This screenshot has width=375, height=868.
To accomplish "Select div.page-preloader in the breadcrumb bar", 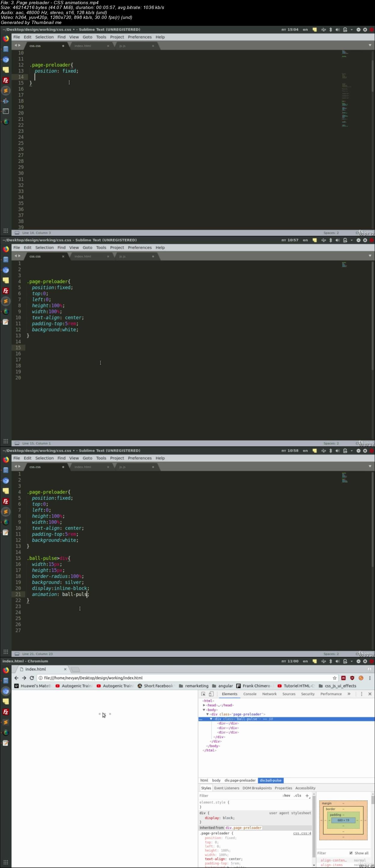I will 240,780.
